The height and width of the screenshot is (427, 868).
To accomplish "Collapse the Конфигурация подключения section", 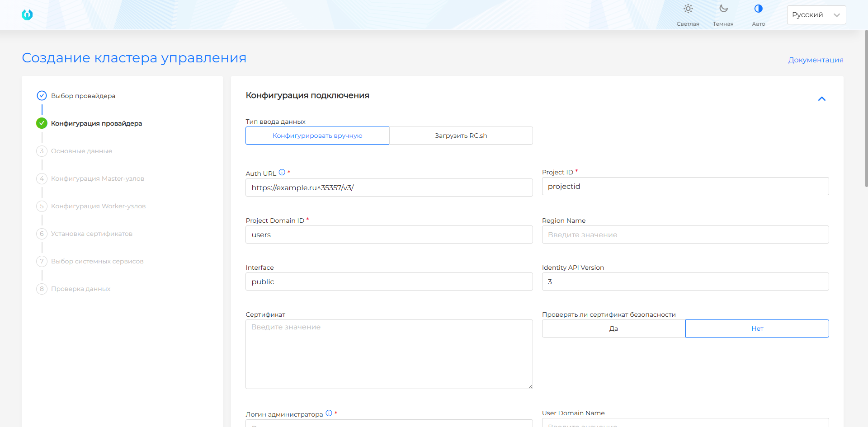I will tap(821, 99).
